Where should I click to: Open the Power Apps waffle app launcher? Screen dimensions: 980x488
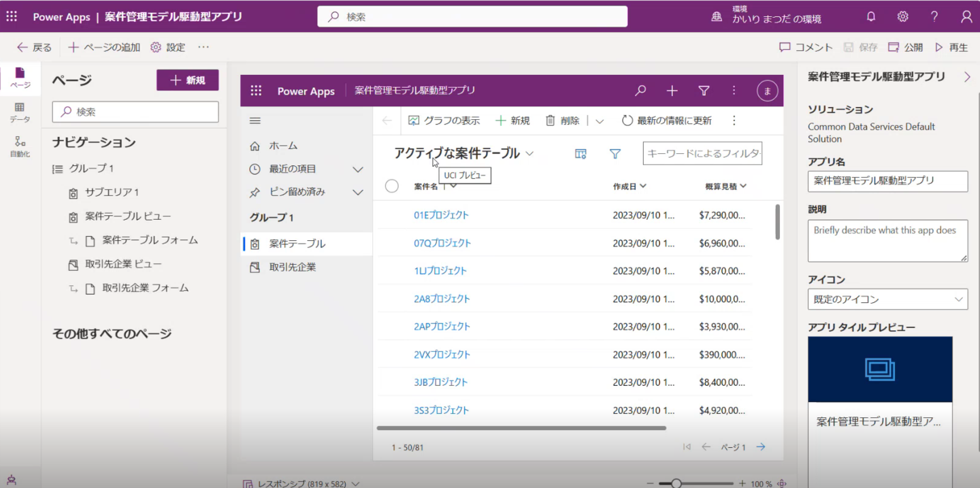click(x=12, y=16)
